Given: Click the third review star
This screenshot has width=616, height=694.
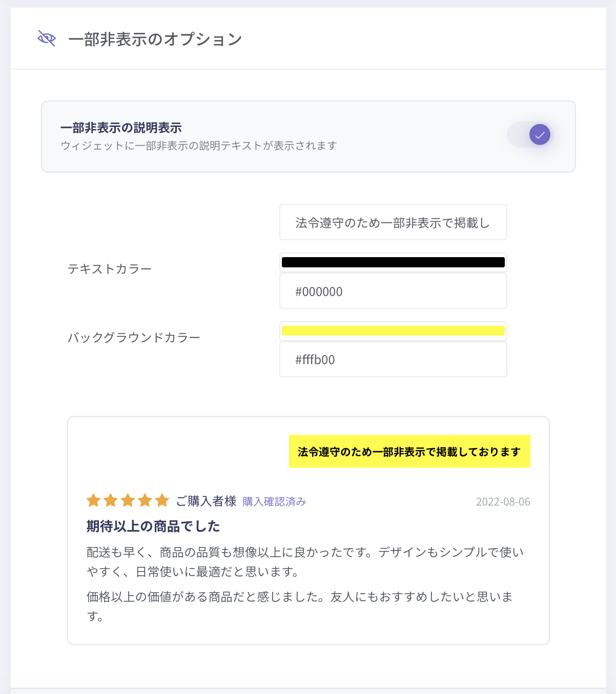Looking at the screenshot, I should [x=128, y=500].
